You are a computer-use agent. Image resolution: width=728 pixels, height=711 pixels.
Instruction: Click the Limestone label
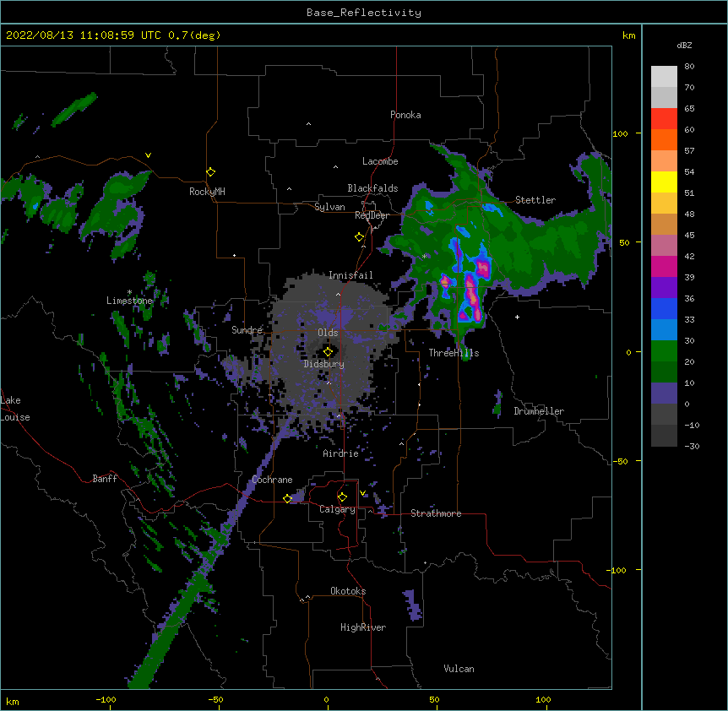coord(129,301)
